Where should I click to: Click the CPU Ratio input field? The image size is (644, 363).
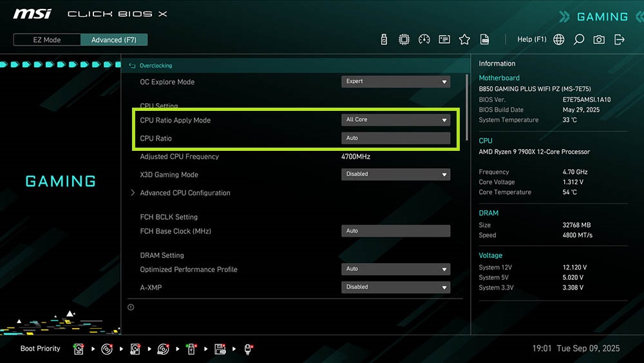pyautogui.click(x=395, y=138)
